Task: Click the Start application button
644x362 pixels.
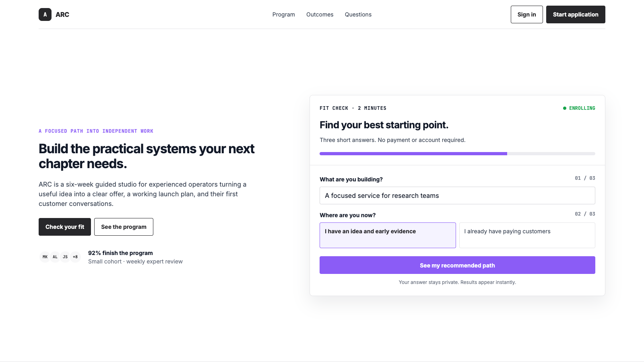Action: [x=576, y=14]
